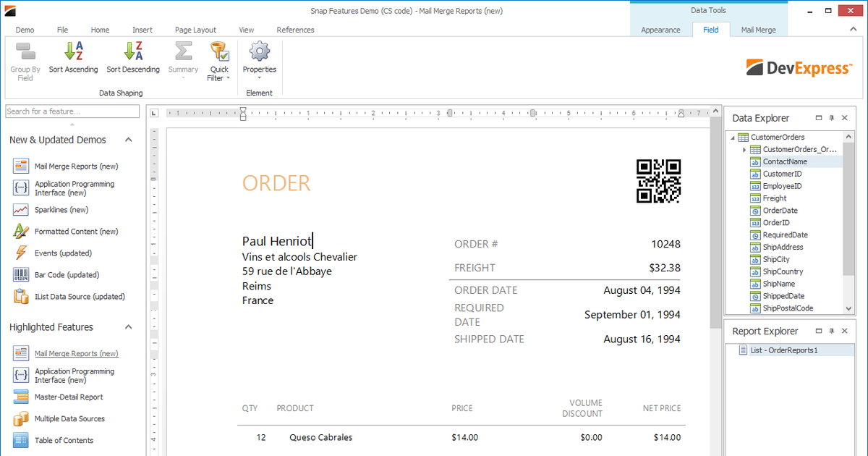
Task: Click the Search for a feature box
Action: (72, 111)
